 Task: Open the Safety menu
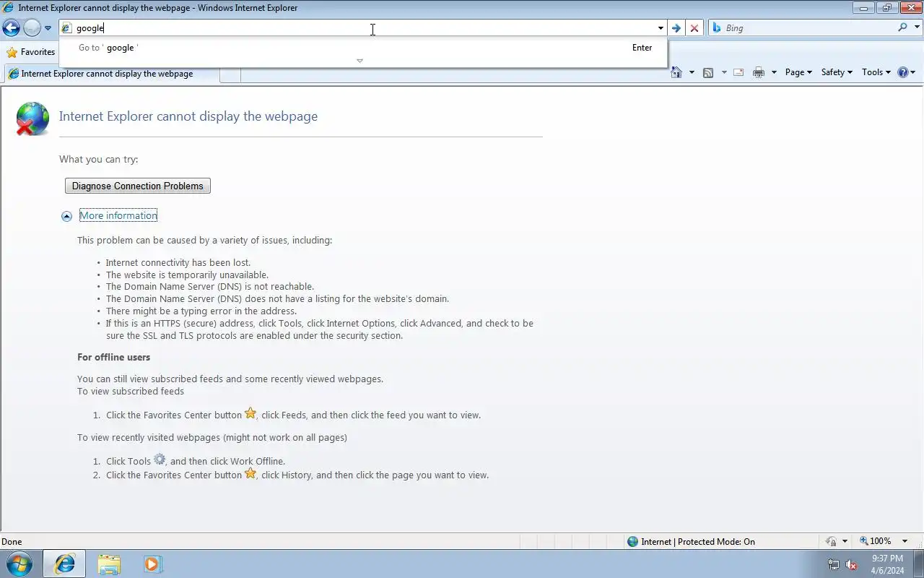click(x=837, y=72)
